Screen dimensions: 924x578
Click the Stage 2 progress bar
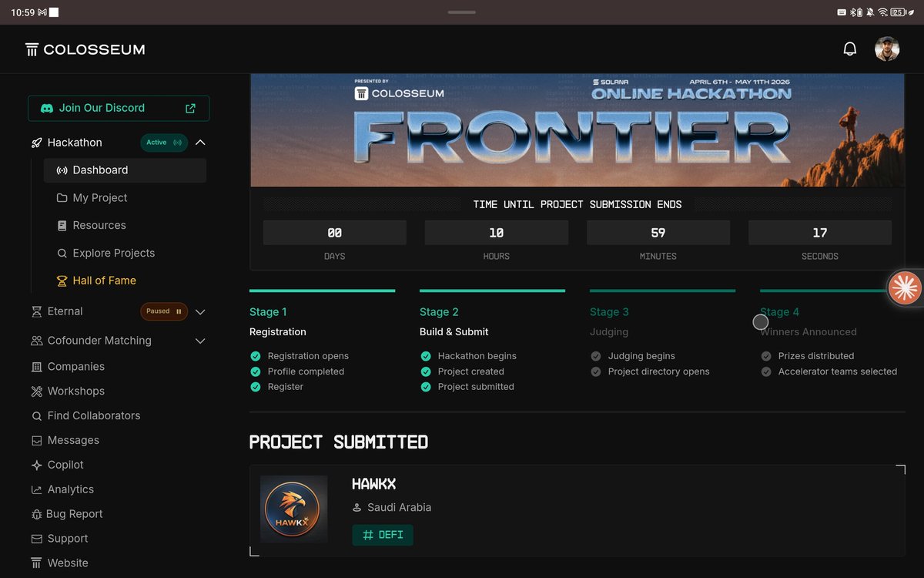pos(492,291)
